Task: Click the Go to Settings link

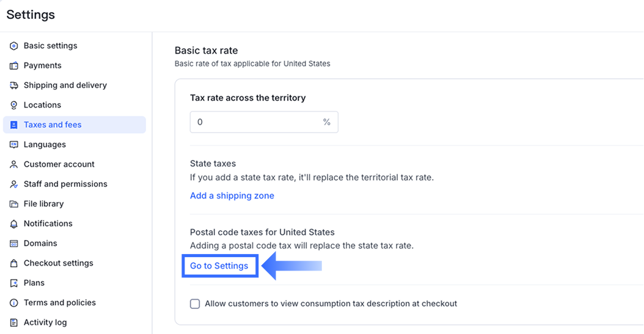Action: (x=219, y=266)
